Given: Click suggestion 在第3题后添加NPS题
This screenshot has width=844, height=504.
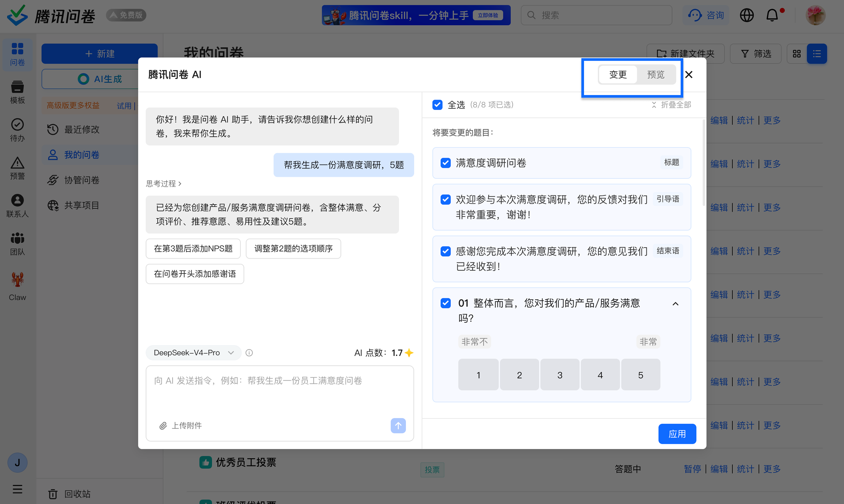Looking at the screenshot, I should pos(193,249).
